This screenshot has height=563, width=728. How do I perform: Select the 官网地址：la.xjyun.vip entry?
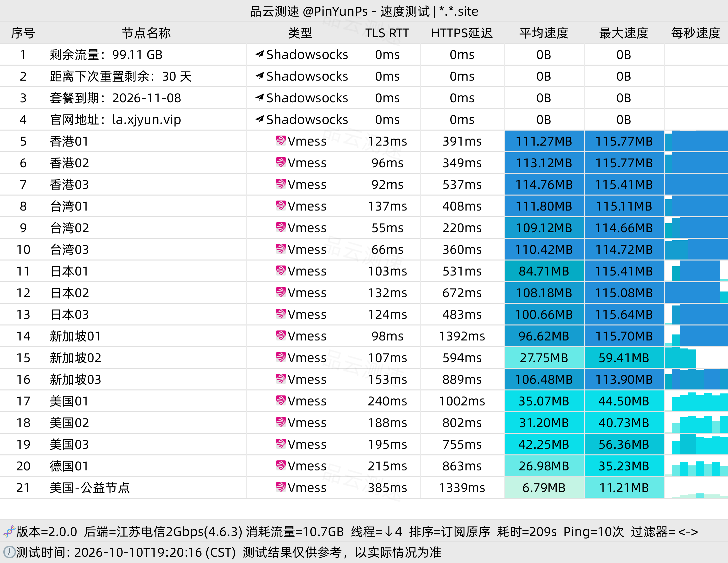115,120
